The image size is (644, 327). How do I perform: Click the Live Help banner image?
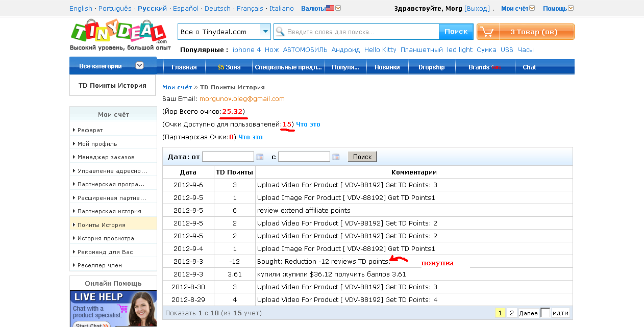tap(113, 308)
